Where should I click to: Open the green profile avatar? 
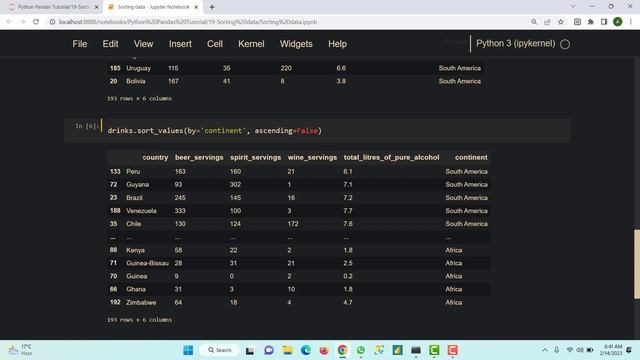pyautogui.click(x=618, y=22)
